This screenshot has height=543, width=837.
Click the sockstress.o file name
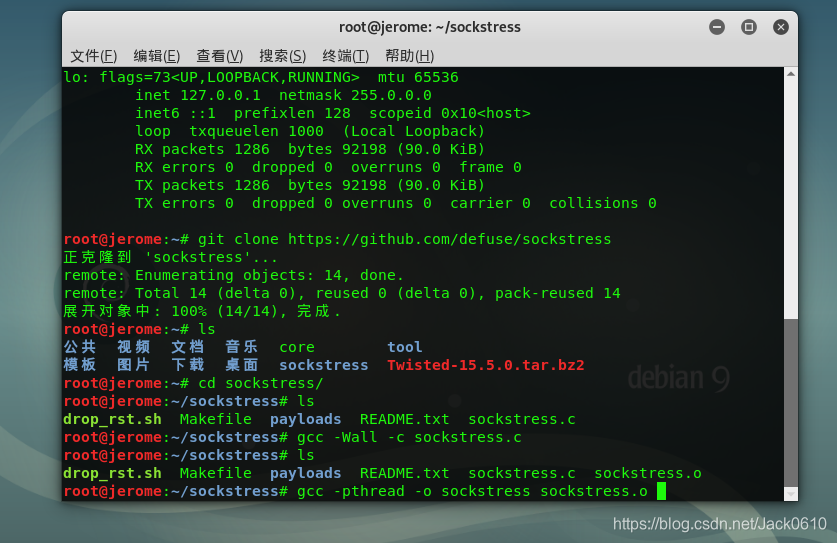648,473
